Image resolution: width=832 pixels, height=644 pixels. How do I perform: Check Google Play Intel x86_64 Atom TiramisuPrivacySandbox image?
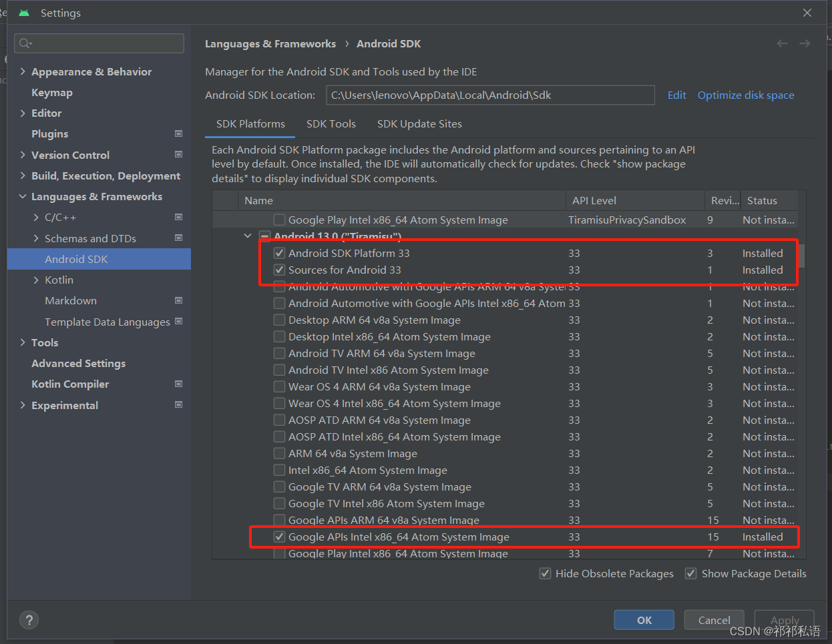click(280, 220)
